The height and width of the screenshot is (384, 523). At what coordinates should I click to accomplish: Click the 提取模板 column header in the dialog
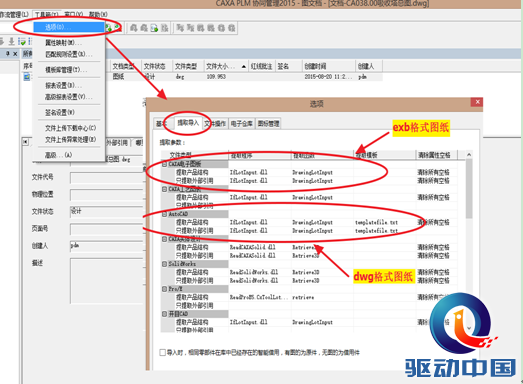point(385,155)
